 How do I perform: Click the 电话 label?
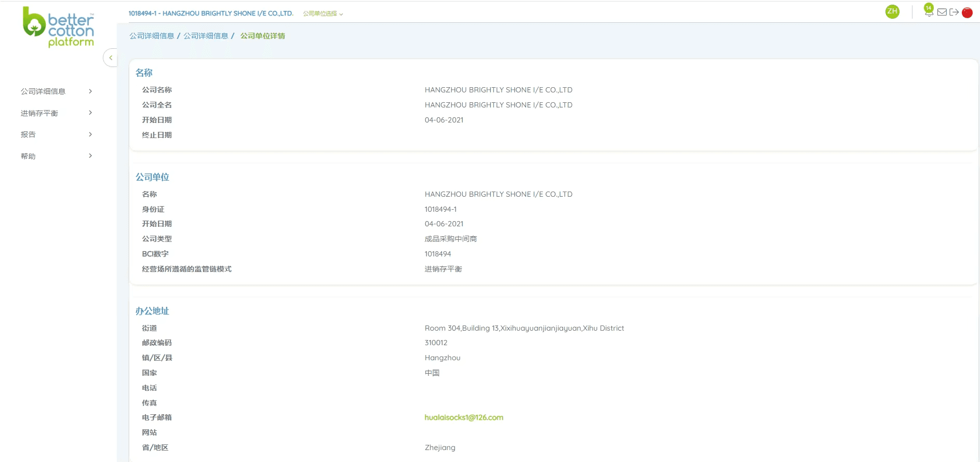click(x=150, y=388)
